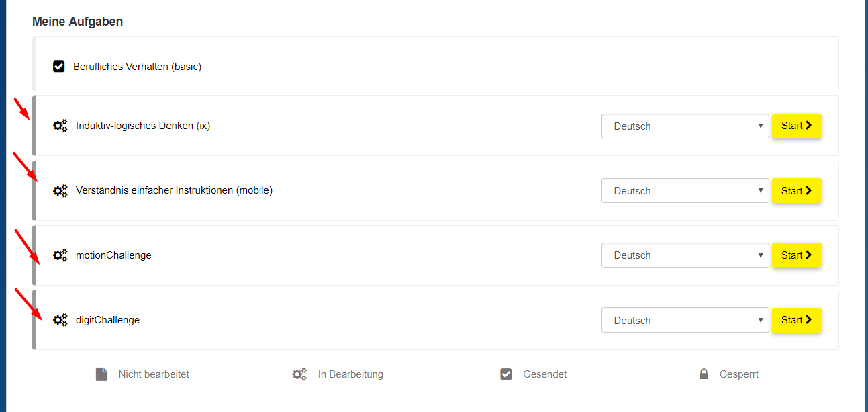Toggle the Berufliches Verhalten (basic) checkbox

59,67
